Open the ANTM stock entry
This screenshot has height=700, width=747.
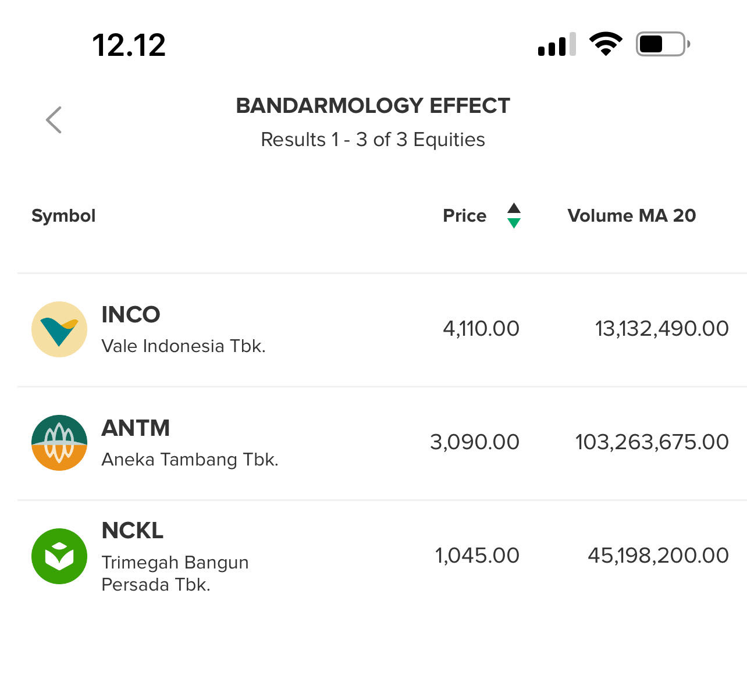coord(372,442)
